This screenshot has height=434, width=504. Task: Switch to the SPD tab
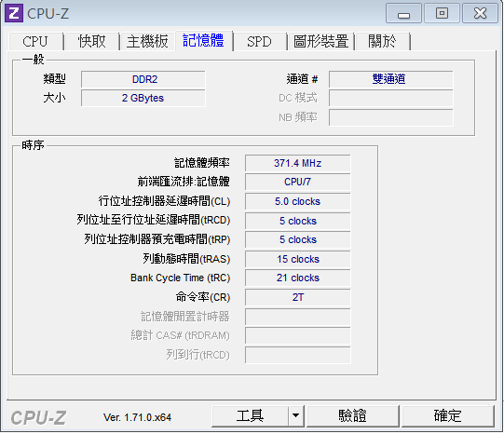pyautogui.click(x=259, y=41)
